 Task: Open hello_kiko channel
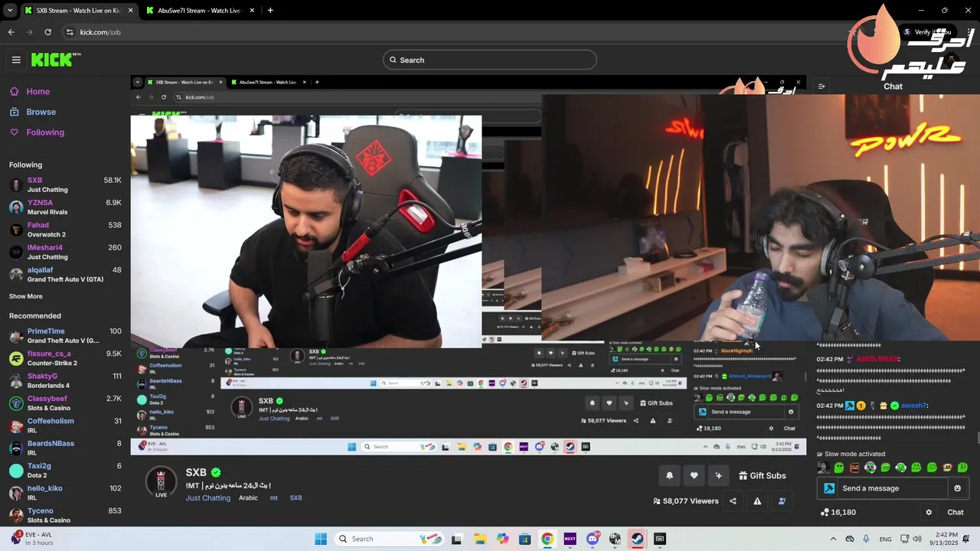coord(65,493)
